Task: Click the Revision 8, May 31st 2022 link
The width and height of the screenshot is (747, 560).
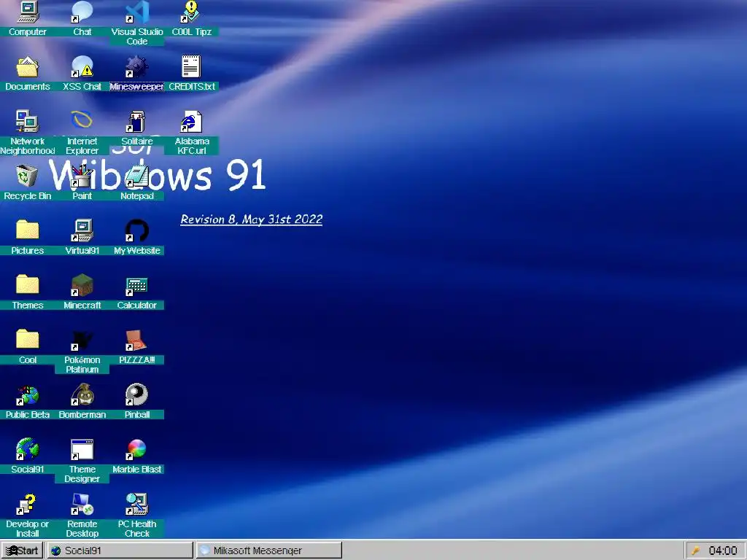Action: [252, 219]
